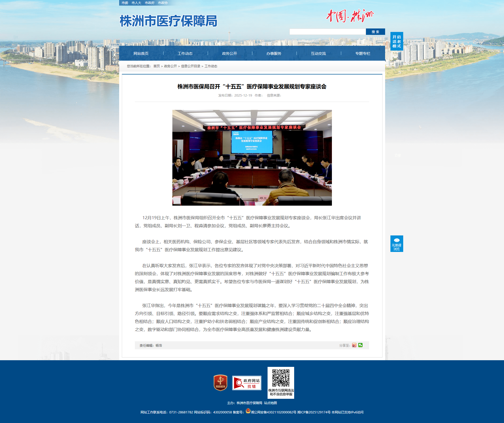Click the police badge icon beside 湘公网安备
This screenshot has width=504, height=423.
pos(248,411)
